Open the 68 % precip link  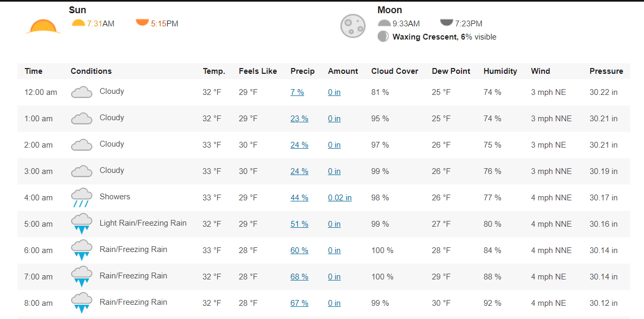tap(300, 277)
